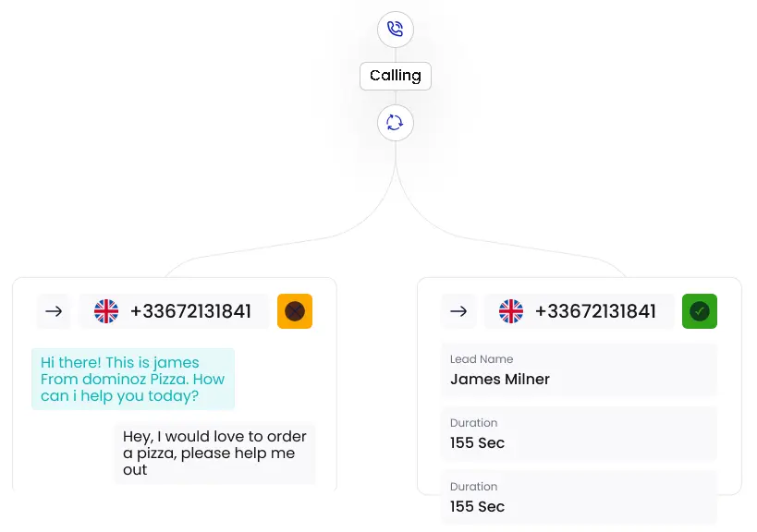Image resolution: width=757 pixels, height=532 pixels.
Task: Click the first "Duration" label
Action: pos(474,423)
